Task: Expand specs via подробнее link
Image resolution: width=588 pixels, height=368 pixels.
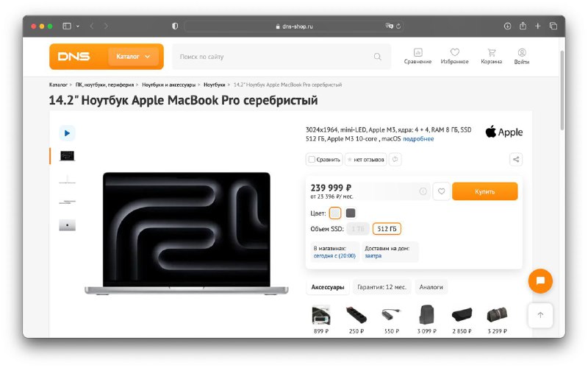Action: [x=418, y=139]
